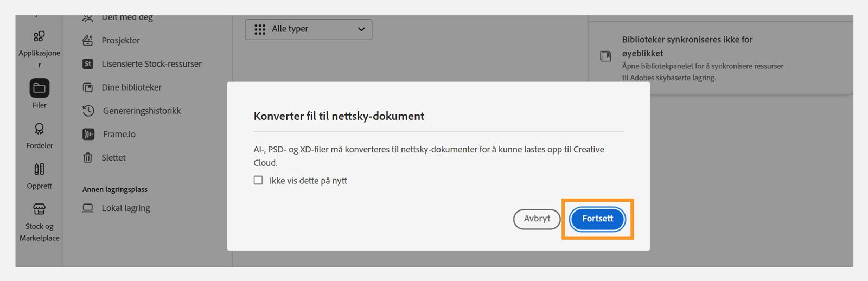Open the Slettet menu entry
The height and width of the screenshot is (281, 868).
click(x=113, y=158)
